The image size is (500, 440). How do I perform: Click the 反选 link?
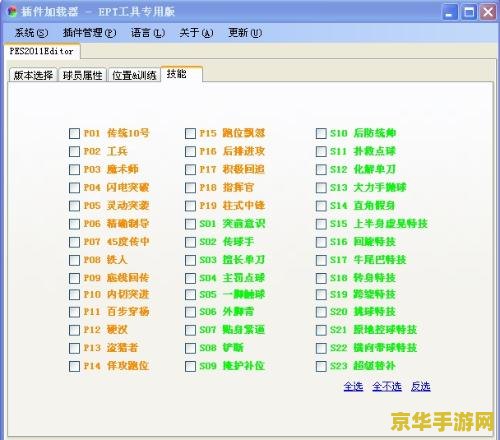click(x=421, y=387)
